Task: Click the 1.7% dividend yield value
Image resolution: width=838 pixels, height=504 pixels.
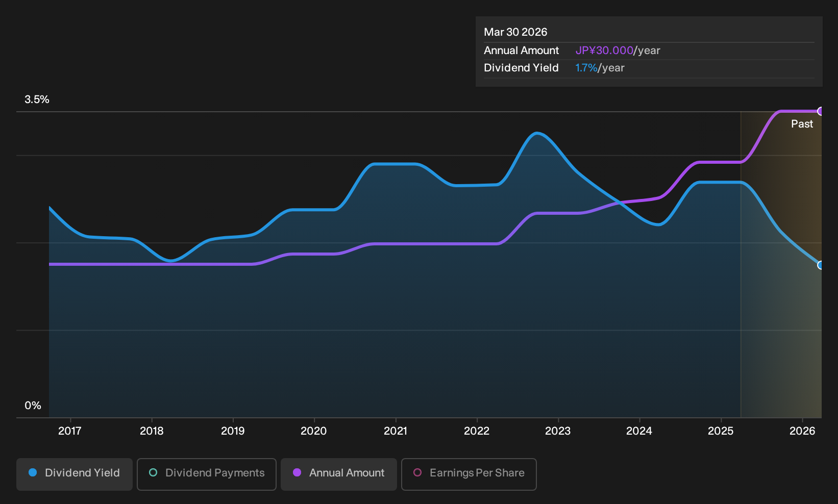Action: click(x=586, y=68)
